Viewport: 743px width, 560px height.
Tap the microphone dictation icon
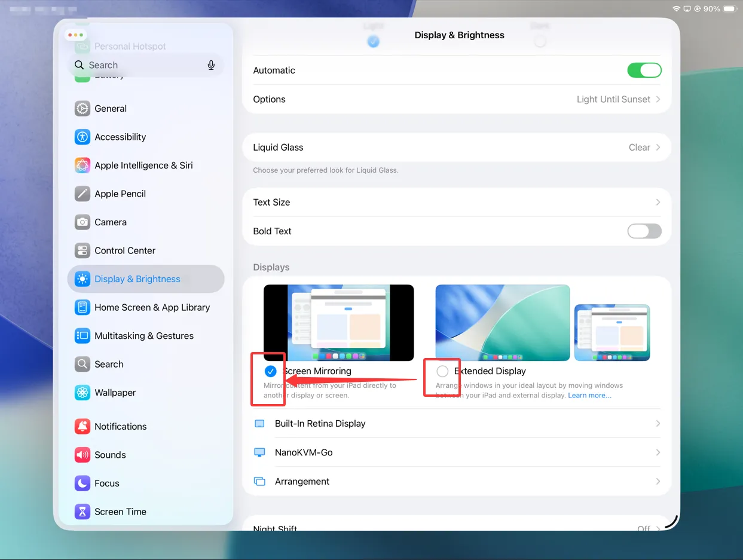[x=211, y=65]
